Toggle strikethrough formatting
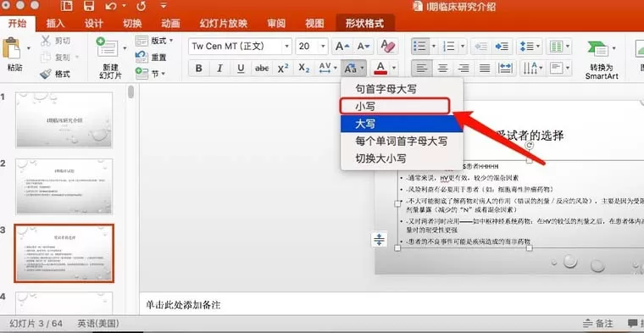This screenshot has height=333, width=644. point(262,68)
